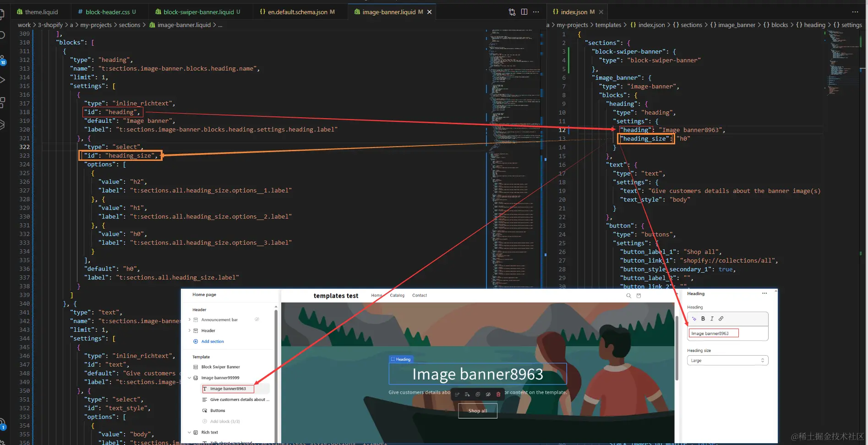Collapse the Rich text section
The height and width of the screenshot is (445, 868).
(x=189, y=432)
